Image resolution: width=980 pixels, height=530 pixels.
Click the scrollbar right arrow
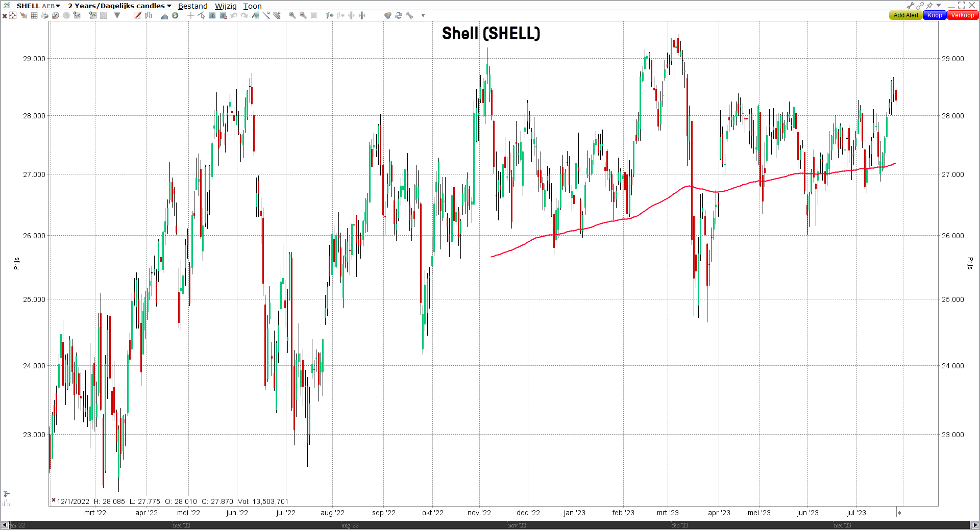tap(975, 525)
